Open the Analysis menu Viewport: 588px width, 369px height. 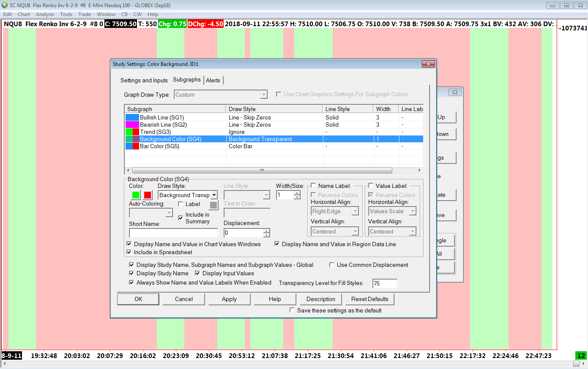(45, 14)
